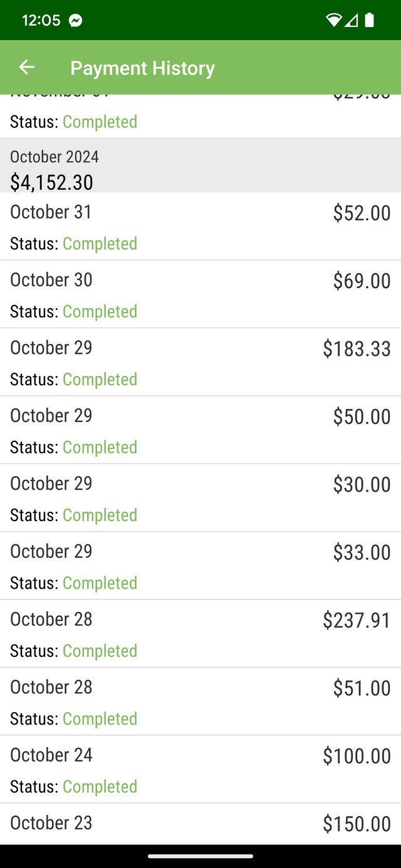
Task: Tap the battery status icon
Action: point(370,21)
